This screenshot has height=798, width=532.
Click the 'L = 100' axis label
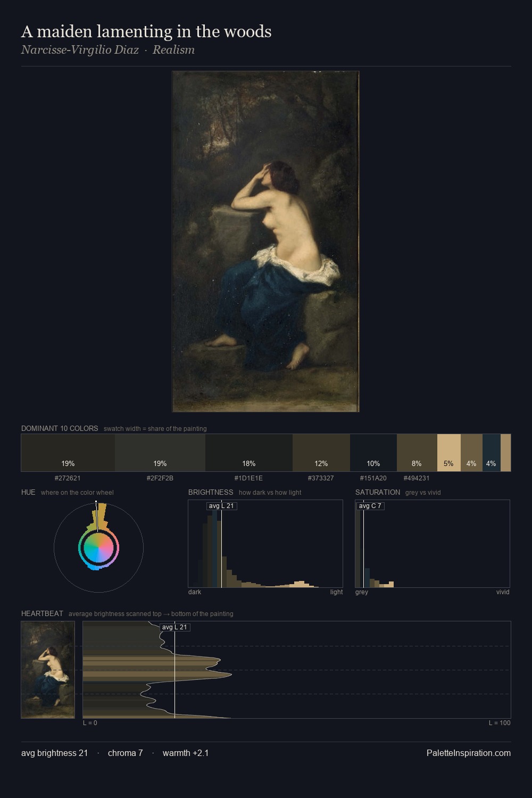500,723
